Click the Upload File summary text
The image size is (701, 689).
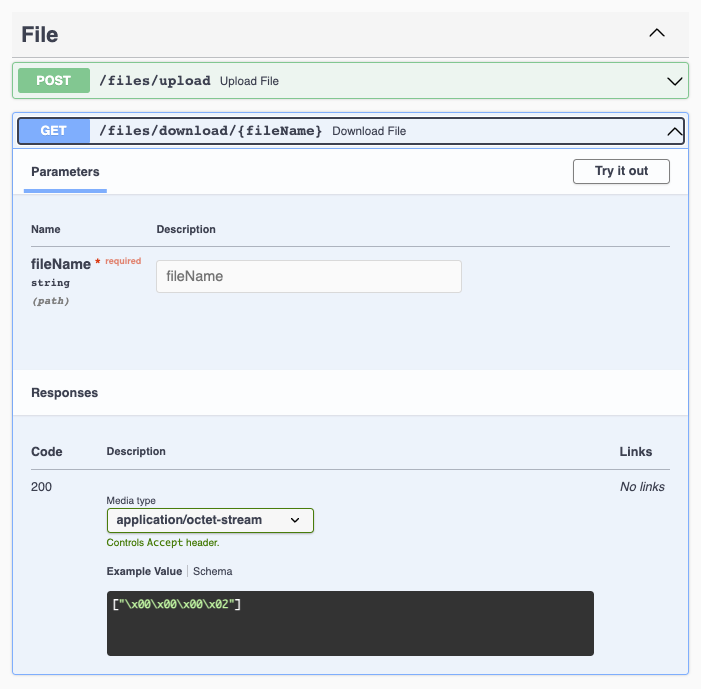click(x=249, y=81)
